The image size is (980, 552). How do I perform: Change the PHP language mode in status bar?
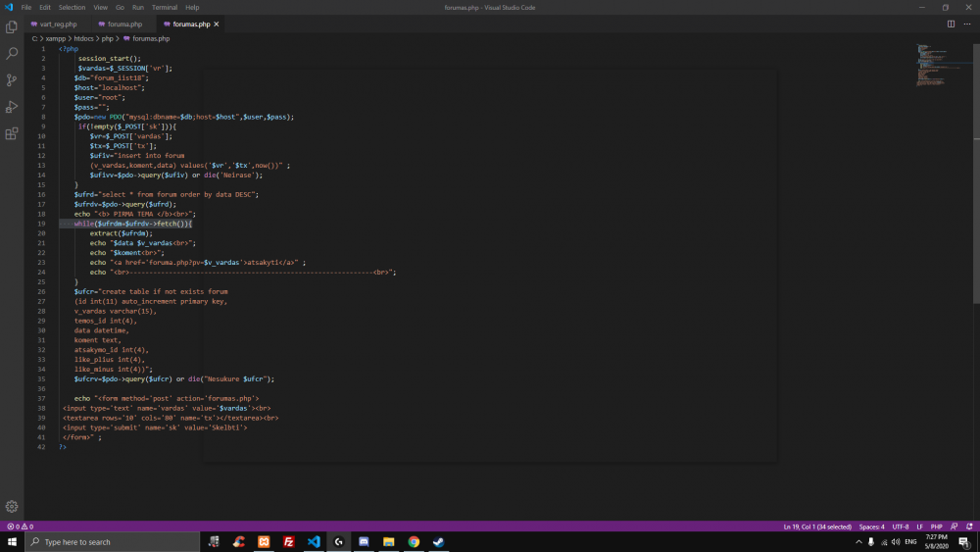point(936,527)
